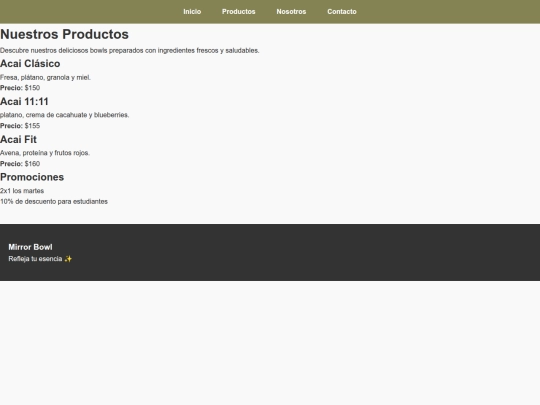Click the Mirror Bowl footer title
Viewport: 540px width, 405px height.
coord(30,247)
